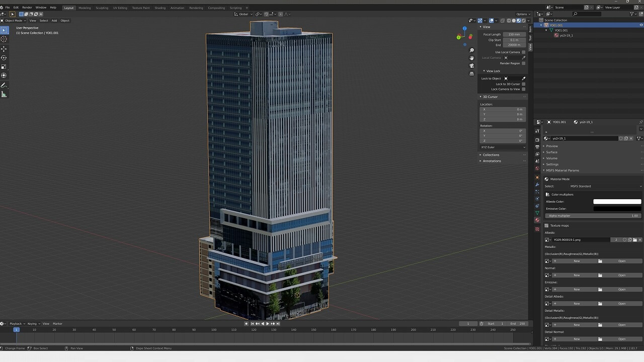Toggle orthographic grid view icon
644x362 pixels.
tap(471, 73)
